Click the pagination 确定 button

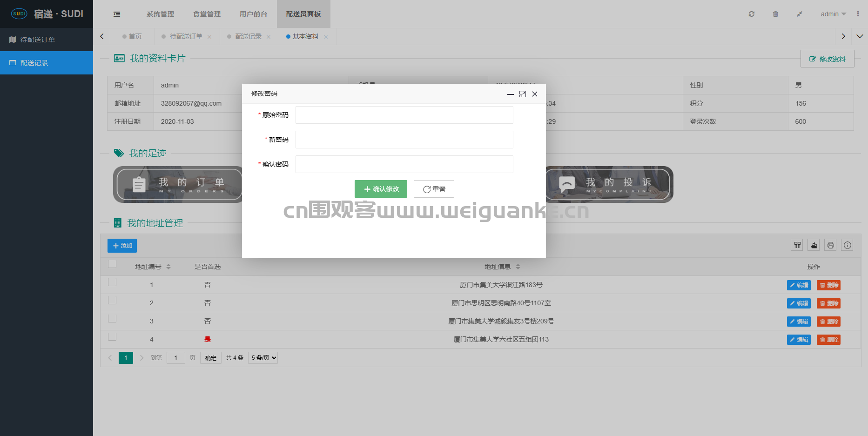tap(211, 358)
